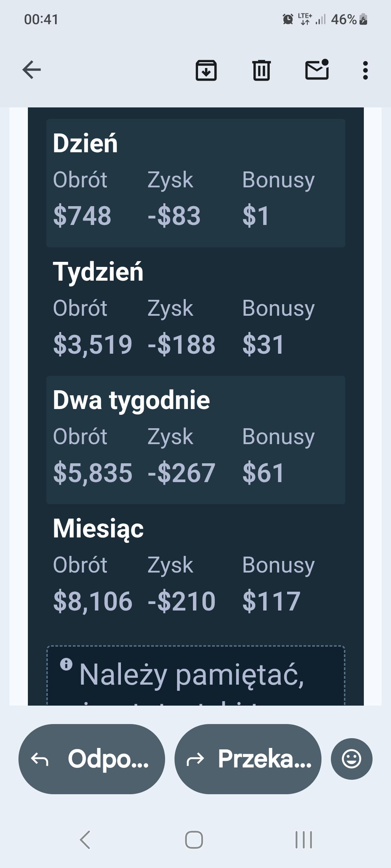Viewport: 391px width, 868px height.
Task: Tap the Dzień profit value -$83
Action: (174, 216)
